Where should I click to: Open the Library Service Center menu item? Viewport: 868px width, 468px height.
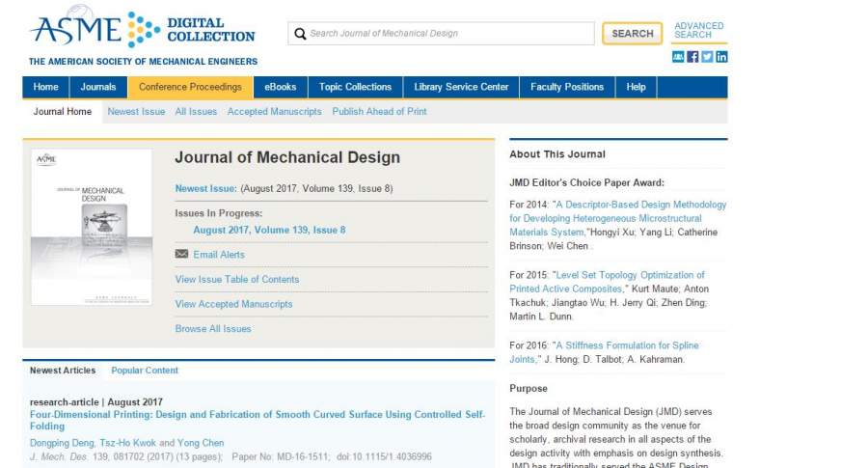[461, 87]
